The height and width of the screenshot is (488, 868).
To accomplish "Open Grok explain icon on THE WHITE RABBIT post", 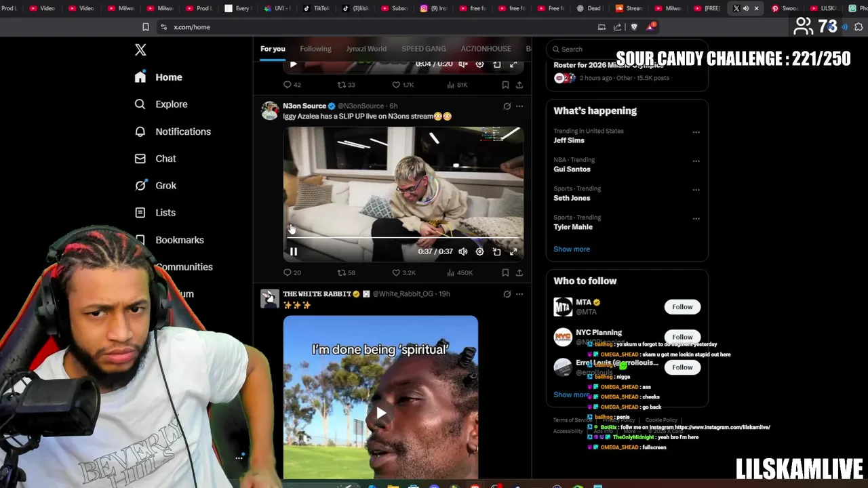I will click(x=507, y=294).
